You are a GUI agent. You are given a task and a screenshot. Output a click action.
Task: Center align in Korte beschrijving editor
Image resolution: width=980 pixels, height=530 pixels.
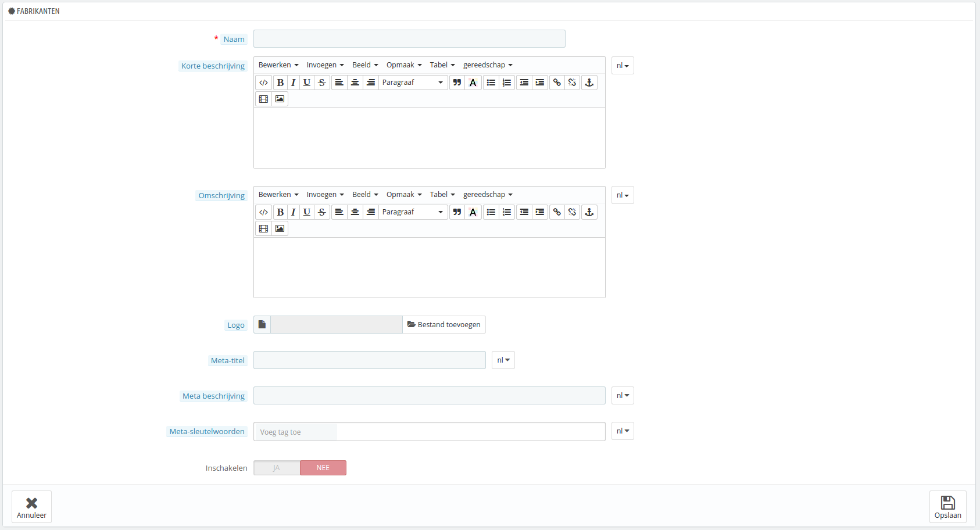355,83
